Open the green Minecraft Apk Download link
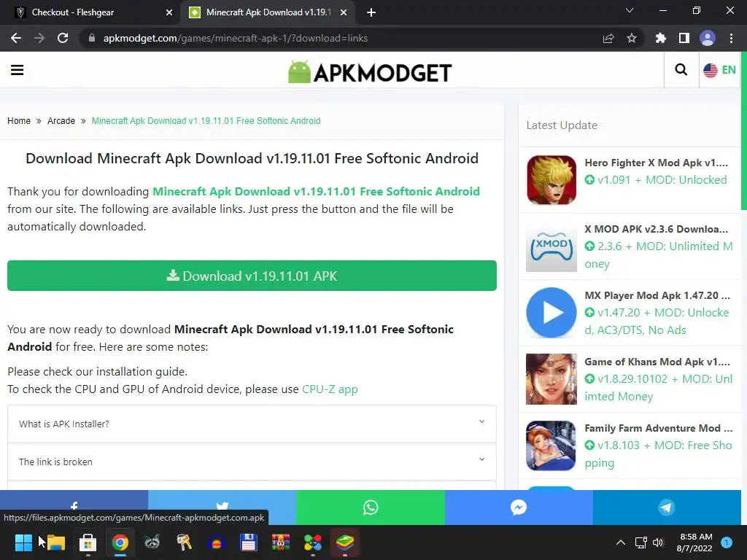 [316, 192]
